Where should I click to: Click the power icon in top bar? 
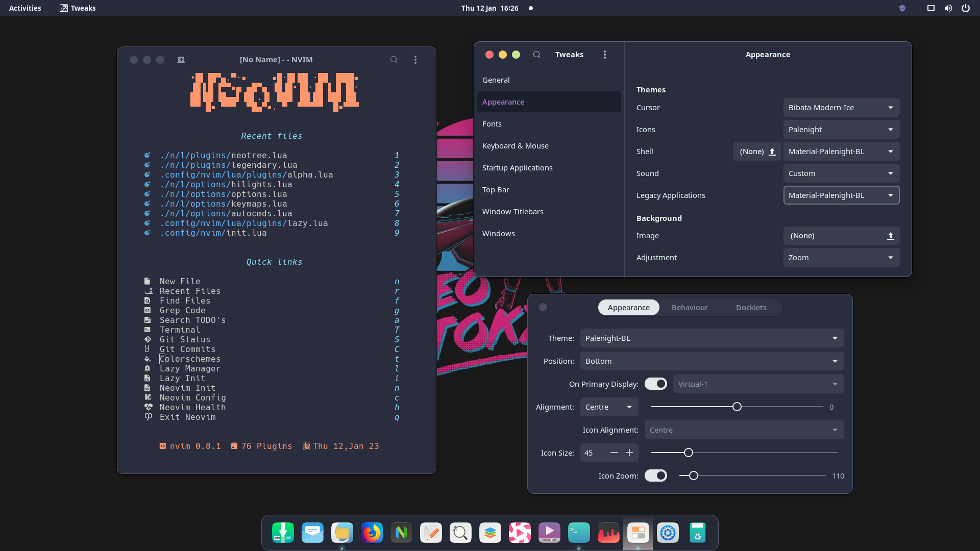(x=966, y=8)
